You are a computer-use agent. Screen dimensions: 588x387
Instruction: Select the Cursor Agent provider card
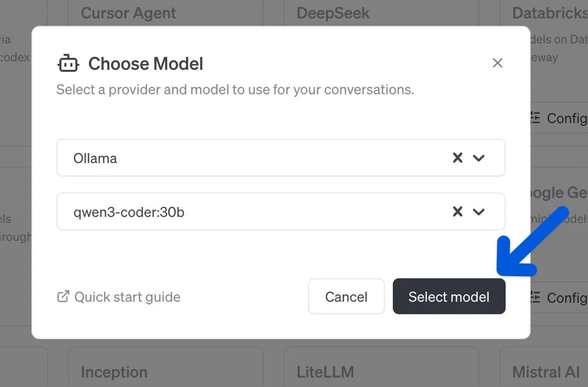click(128, 13)
